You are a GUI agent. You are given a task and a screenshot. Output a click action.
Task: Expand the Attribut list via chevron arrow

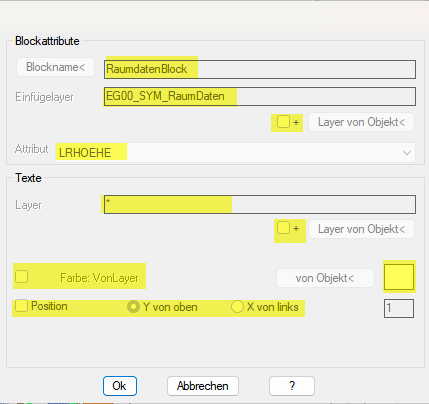click(x=407, y=153)
